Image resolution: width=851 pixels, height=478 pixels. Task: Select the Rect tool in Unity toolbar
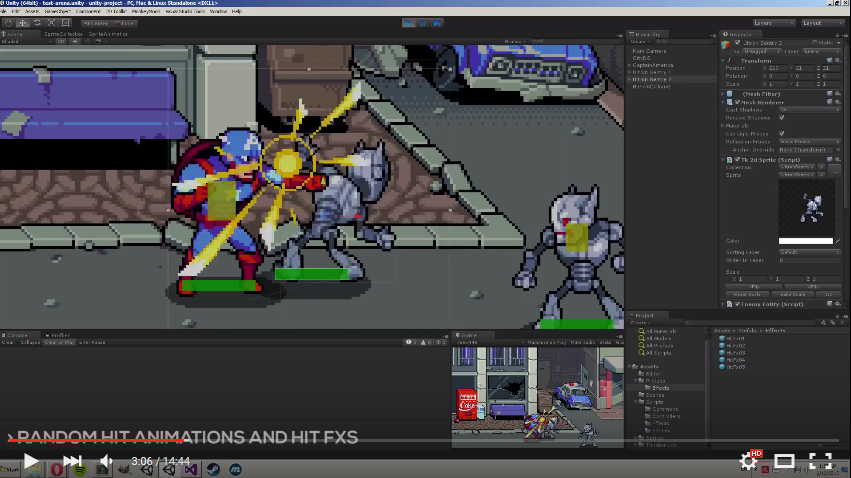coord(65,23)
